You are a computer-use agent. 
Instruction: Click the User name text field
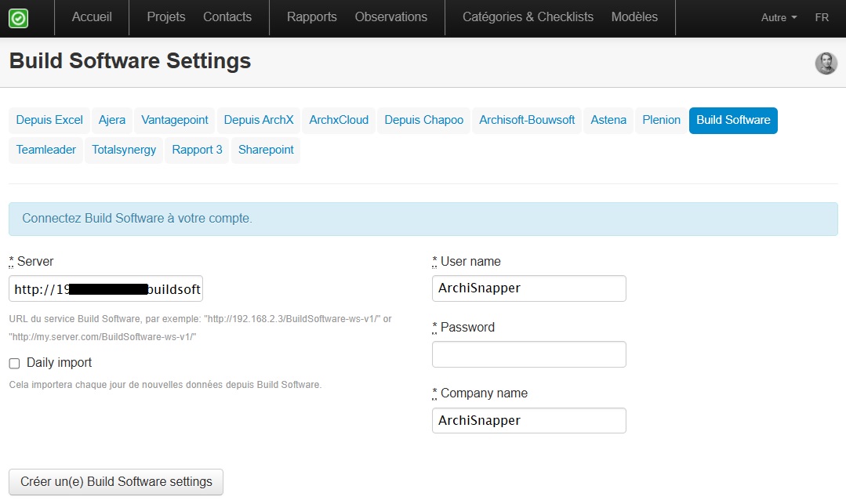(x=528, y=288)
